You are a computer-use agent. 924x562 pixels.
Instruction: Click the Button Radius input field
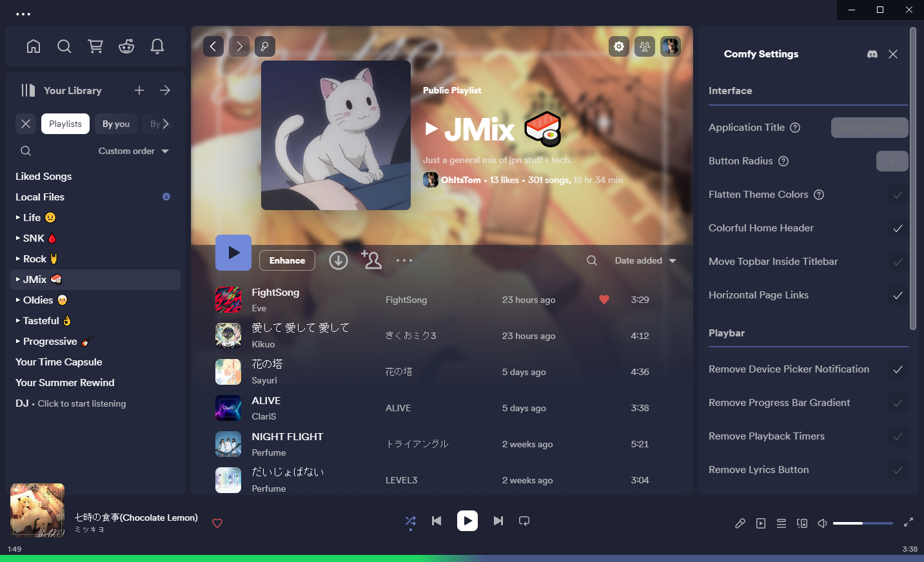892,161
